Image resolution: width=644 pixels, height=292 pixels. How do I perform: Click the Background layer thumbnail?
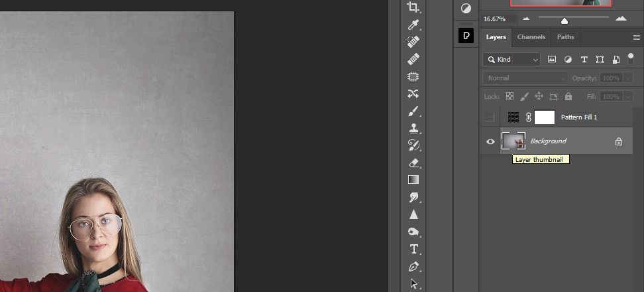(513, 141)
